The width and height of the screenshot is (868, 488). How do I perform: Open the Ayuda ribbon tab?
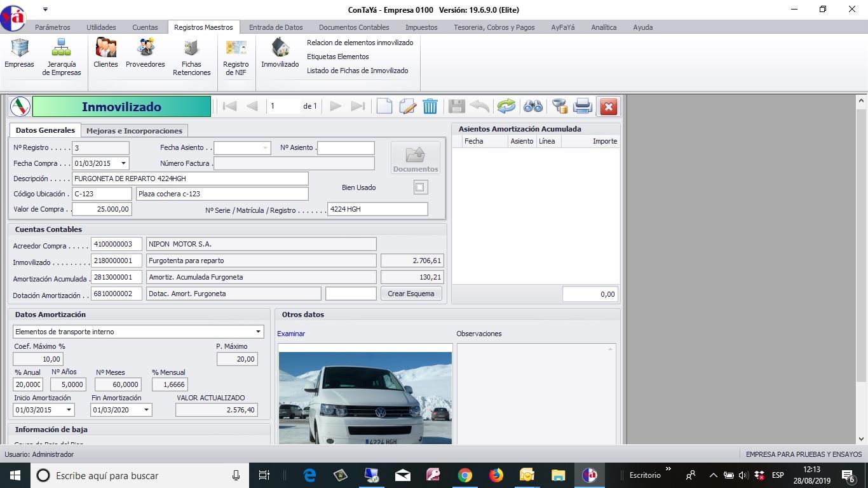643,27
